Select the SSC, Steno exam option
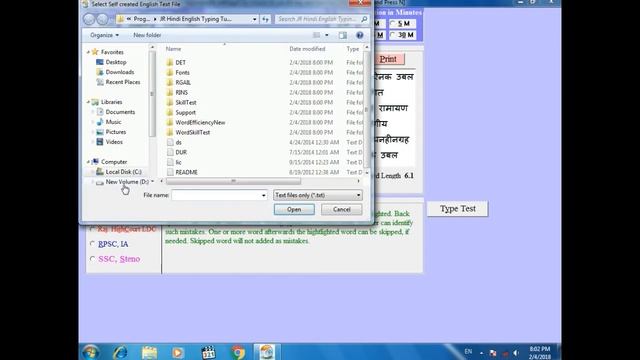The image size is (640, 360). (x=115, y=259)
